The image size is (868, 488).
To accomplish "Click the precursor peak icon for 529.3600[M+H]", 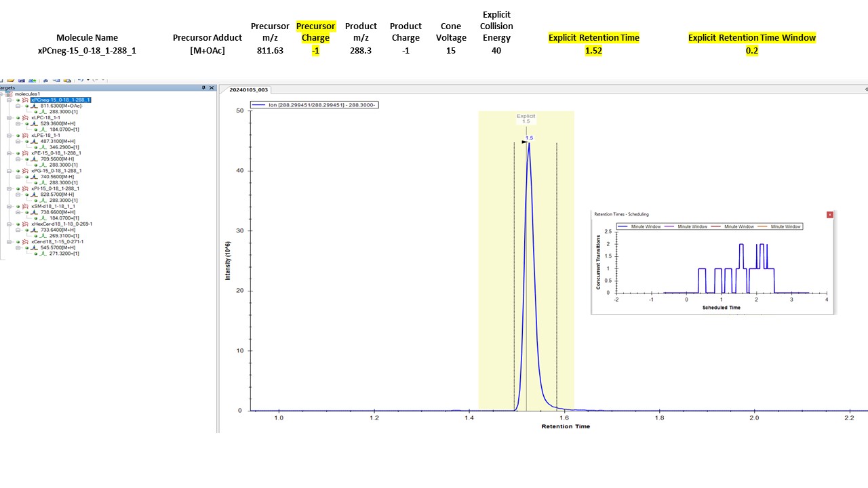I will point(34,123).
